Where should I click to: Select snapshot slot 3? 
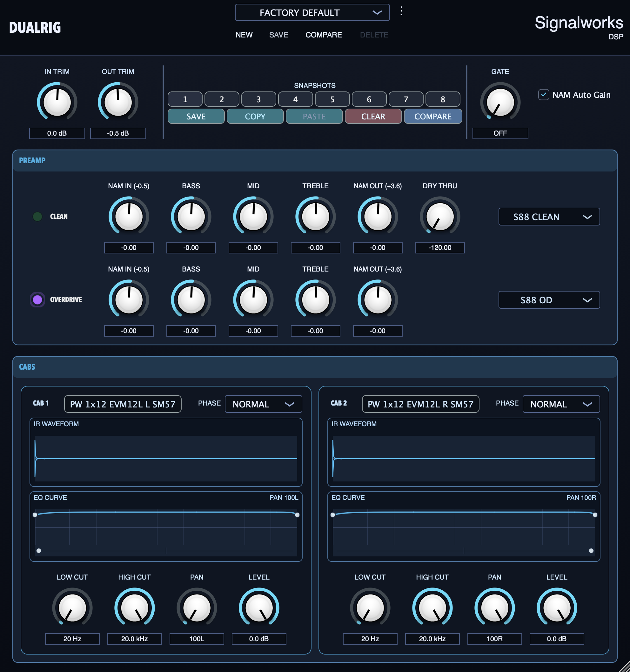click(x=258, y=99)
